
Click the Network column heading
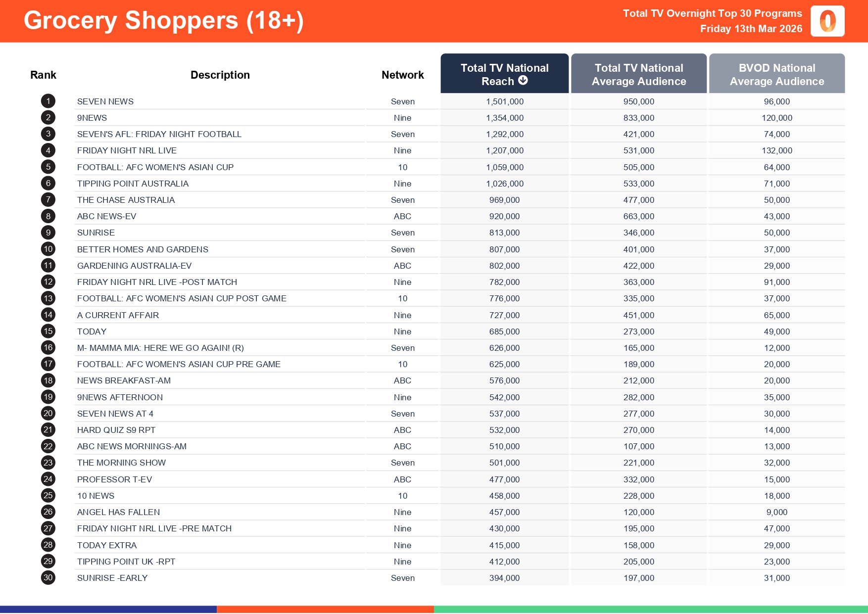click(402, 75)
